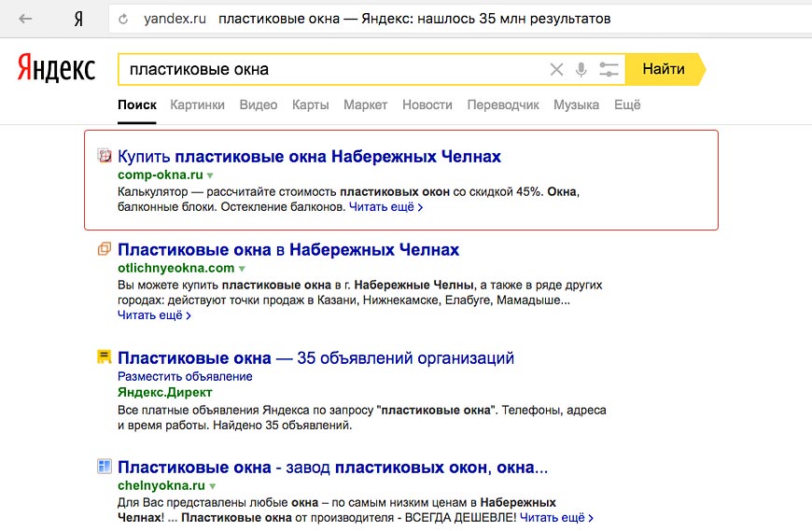Click 'Читать ещё' under otlichnyeokna.com snippet
Screen dimensions: 812x531
pyautogui.click(x=154, y=315)
